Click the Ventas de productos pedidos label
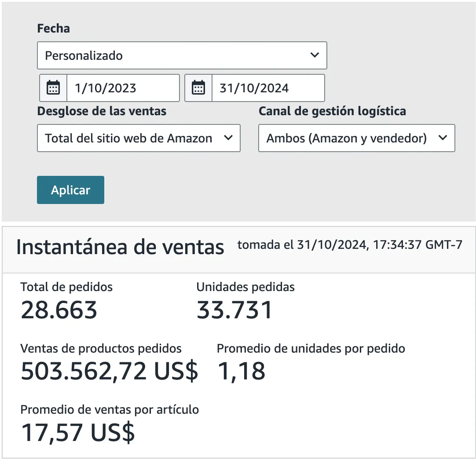This screenshot has height=459, width=476. click(x=101, y=349)
